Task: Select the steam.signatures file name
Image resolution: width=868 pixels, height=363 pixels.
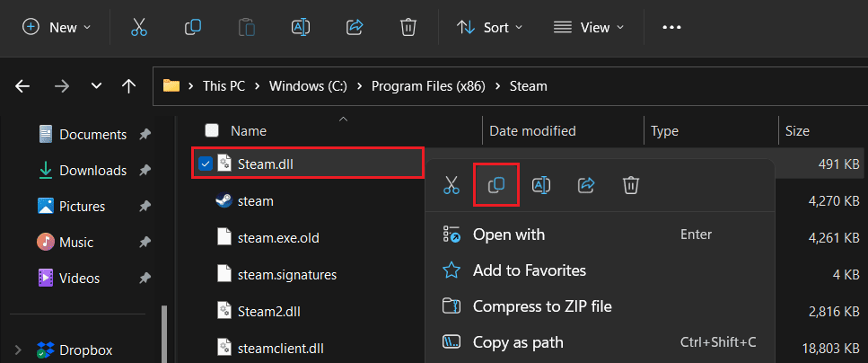Action: click(x=286, y=274)
